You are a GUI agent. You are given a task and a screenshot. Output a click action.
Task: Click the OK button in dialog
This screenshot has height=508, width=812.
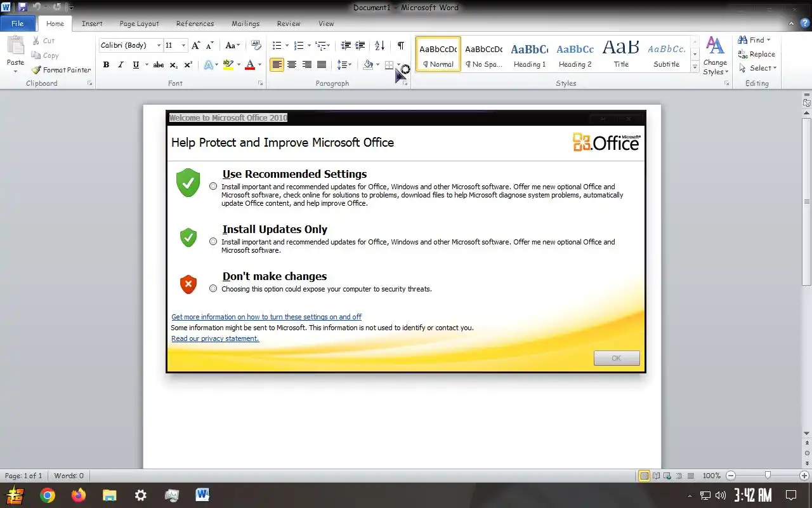[617, 358]
